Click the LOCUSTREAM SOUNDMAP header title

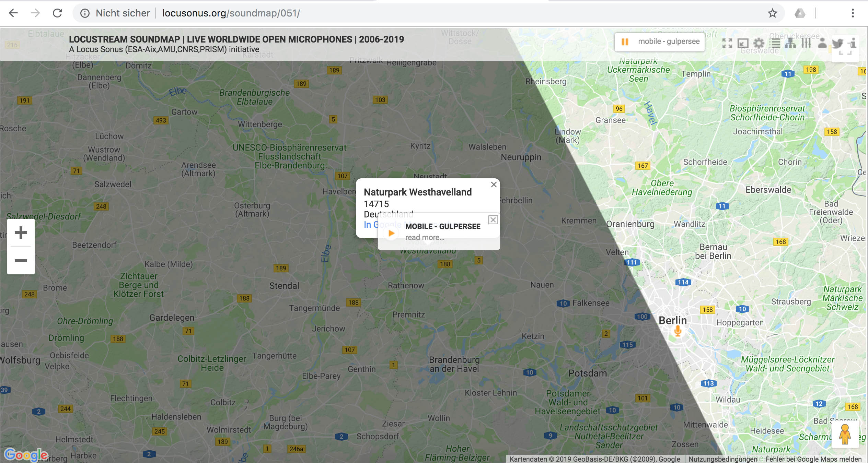(x=236, y=39)
